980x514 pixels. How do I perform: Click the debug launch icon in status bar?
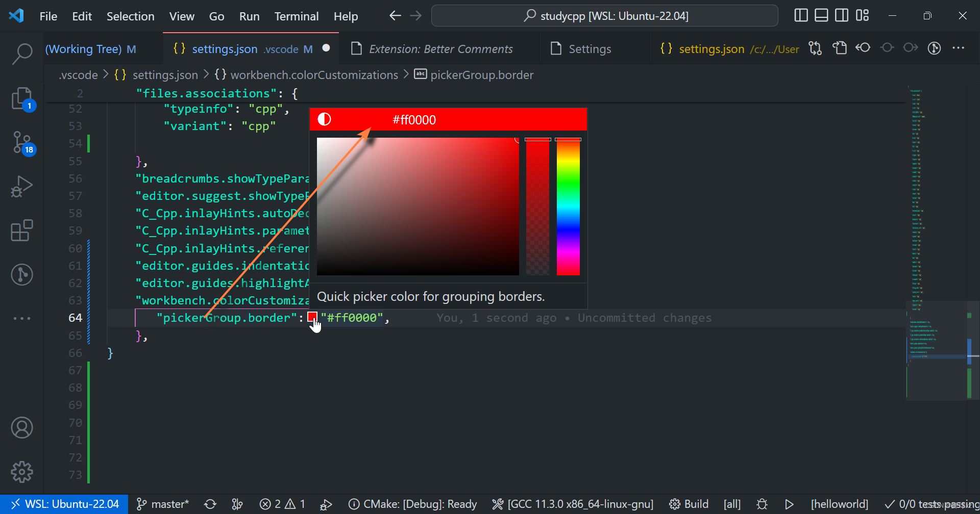tap(326, 504)
